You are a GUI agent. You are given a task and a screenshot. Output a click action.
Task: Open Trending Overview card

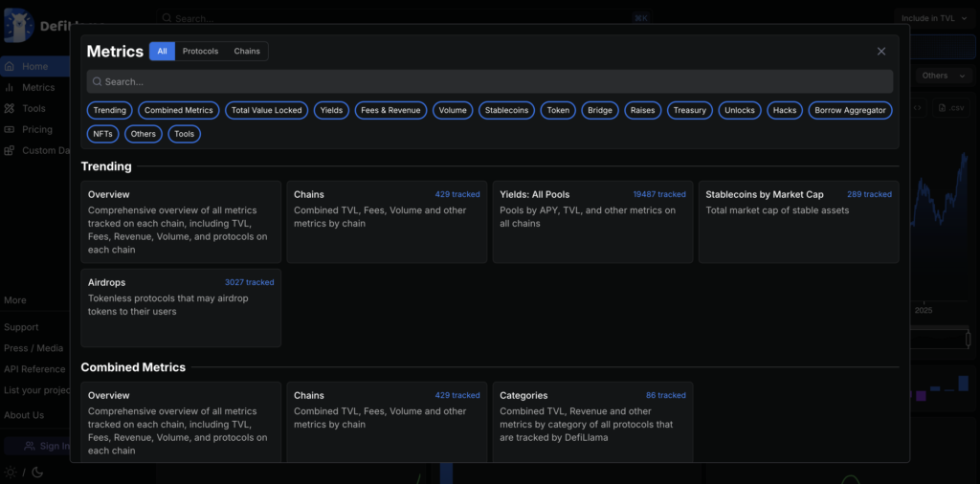tap(181, 222)
